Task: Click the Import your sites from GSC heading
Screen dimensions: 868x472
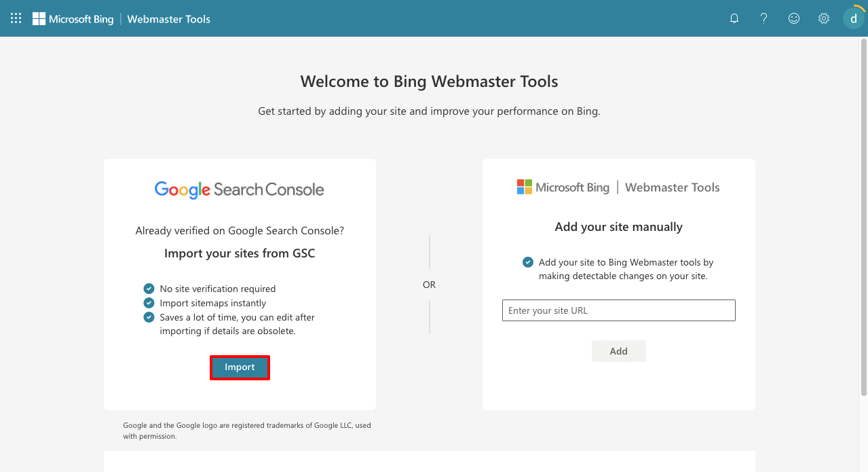Action: point(240,253)
